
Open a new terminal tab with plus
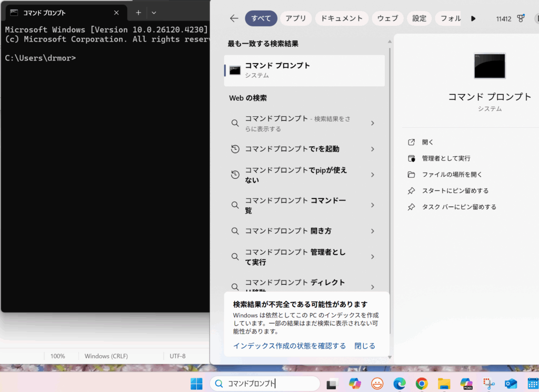[x=138, y=13]
